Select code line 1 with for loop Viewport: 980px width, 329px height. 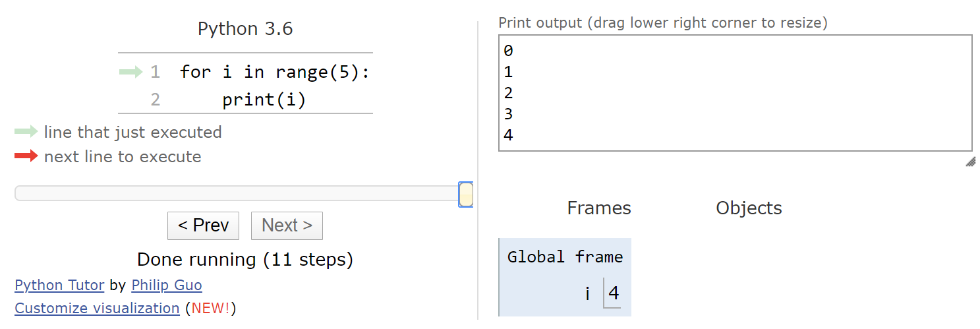(x=275, y=72)
